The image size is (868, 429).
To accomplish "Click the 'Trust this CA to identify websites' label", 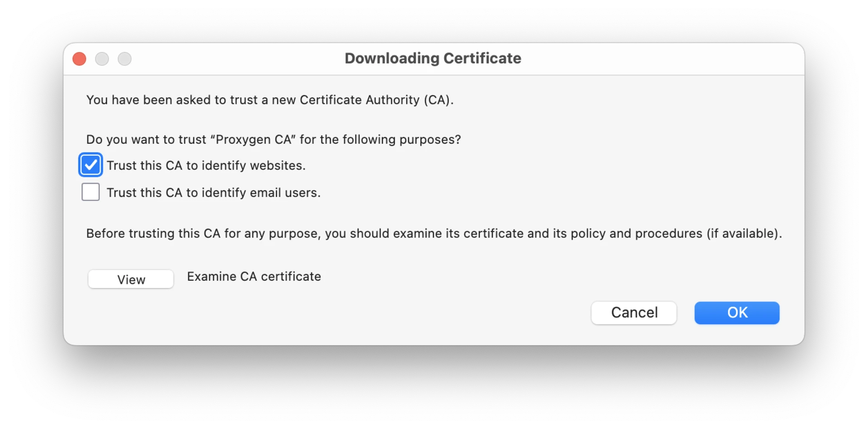I will pos(206,166).
